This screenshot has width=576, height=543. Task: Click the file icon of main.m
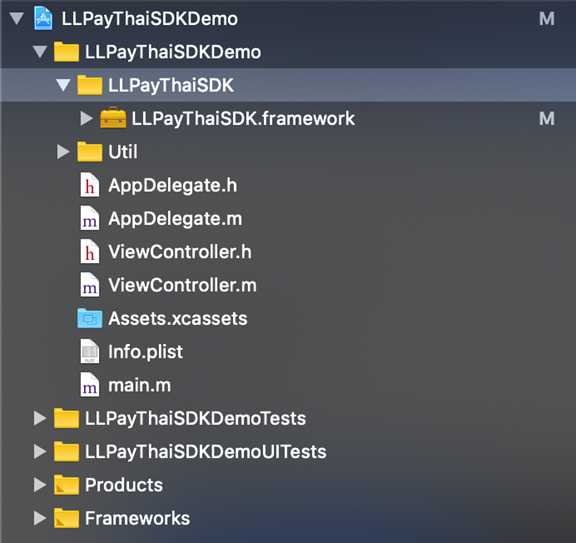[90, 385]
